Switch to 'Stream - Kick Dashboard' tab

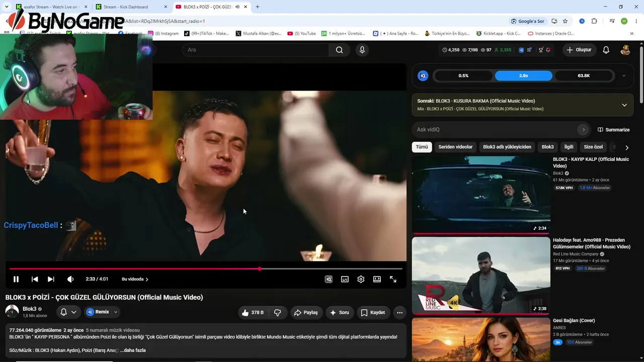coord(131,7)
